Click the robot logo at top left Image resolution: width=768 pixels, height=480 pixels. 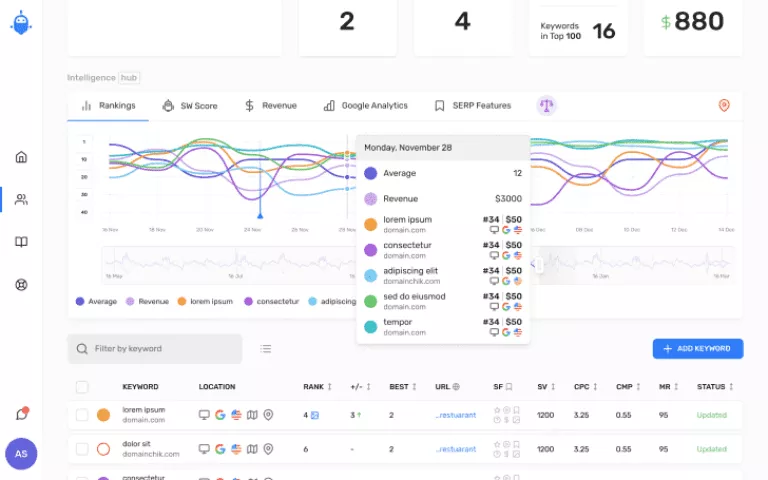pos(21,23)
